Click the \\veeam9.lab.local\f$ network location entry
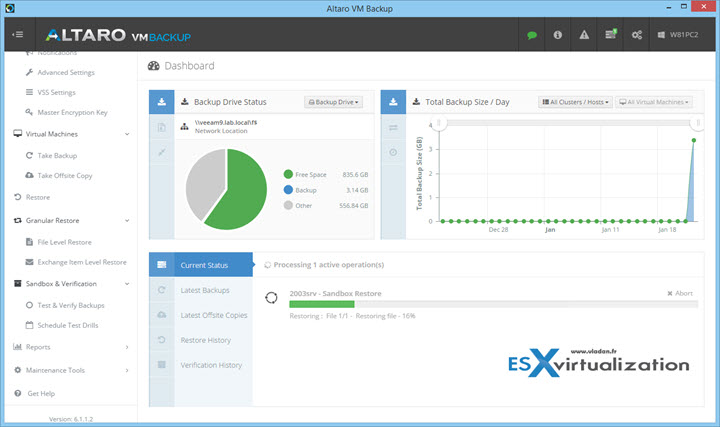Screen dimensions: 720x427 [225, 123]
